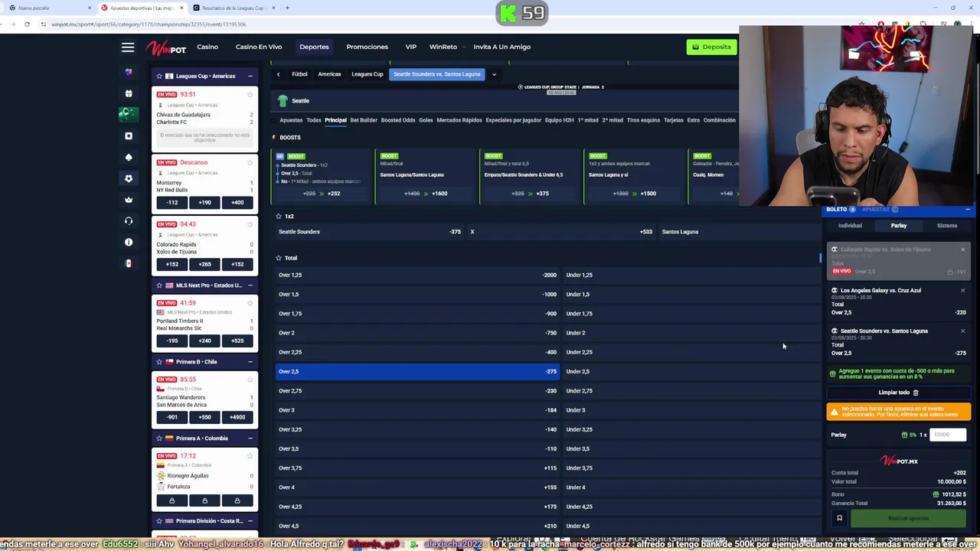
Task: Choose the Mexico flag language icon
Action: [x=129, y=263]
